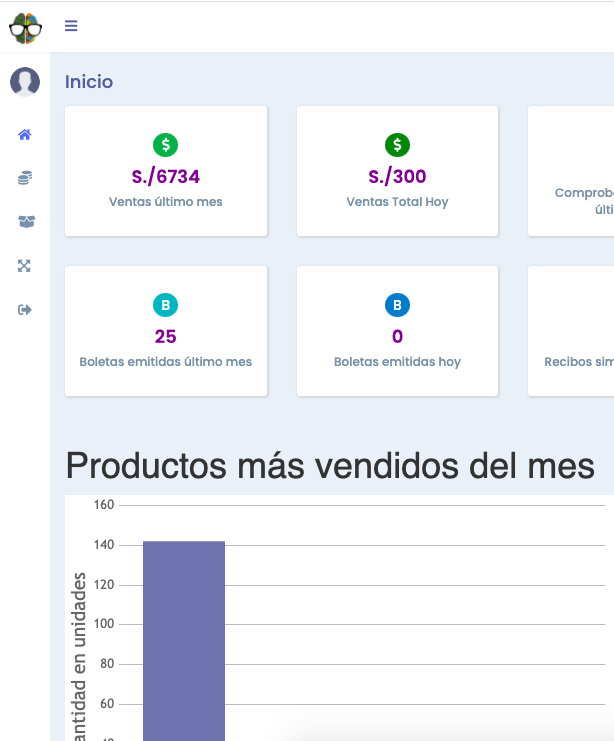Screen dimensions: 614x741
Task: Click the fullscreen expand arrows icon
Action: tap(25, 266)
